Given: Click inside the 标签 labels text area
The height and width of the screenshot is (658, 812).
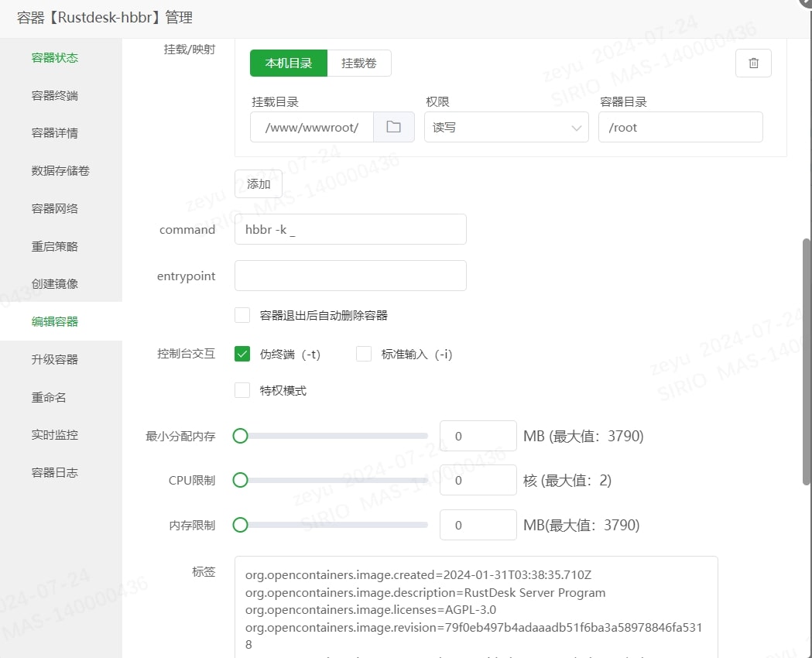Looking at the screenshot, I should 476,607.
